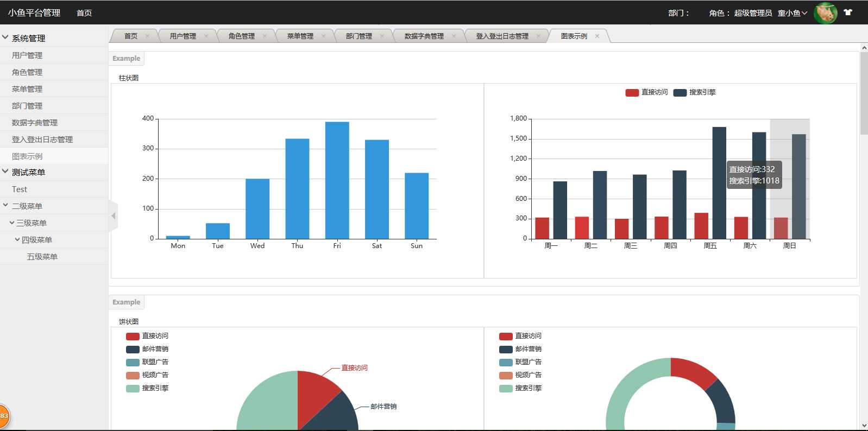This screenshot has width=868, height=431.
Task: Select the 图表示例 tab
Action: pos(574,36)
